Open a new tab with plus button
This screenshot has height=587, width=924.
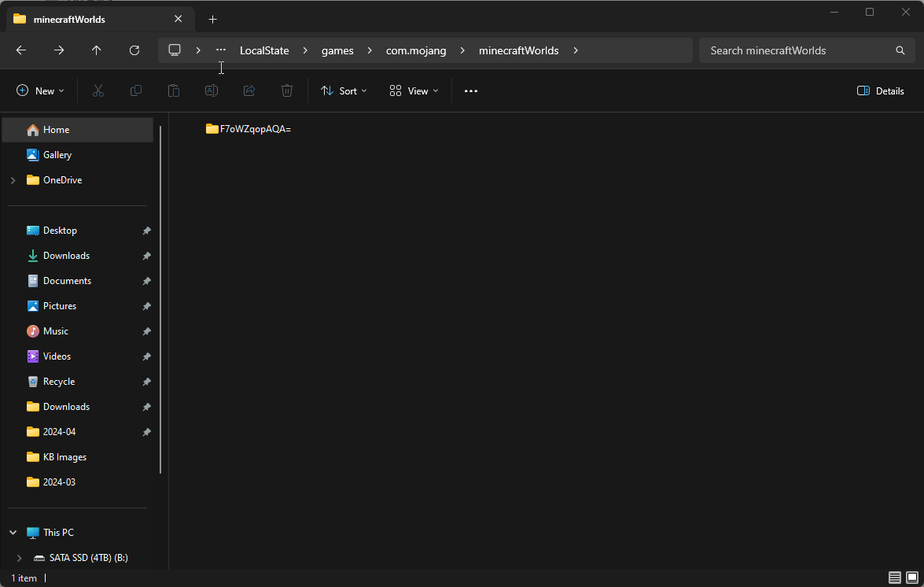point(212,19)
